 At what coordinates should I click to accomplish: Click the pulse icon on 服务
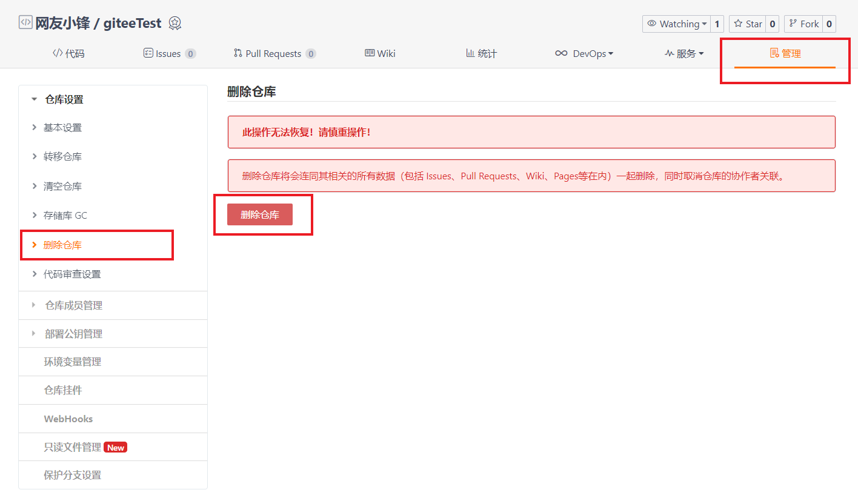pos(668,53)
